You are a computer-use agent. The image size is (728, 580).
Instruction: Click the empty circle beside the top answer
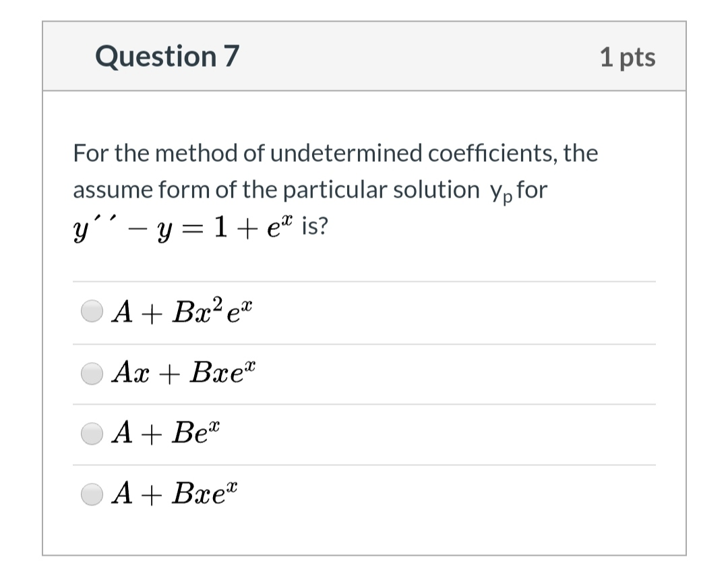[92, 311]
